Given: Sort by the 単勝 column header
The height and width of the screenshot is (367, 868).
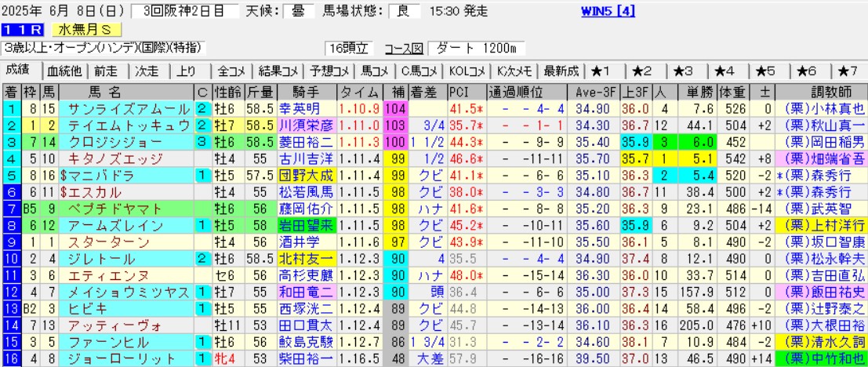Looking at the screenshot, I should [x=697, y=90].
